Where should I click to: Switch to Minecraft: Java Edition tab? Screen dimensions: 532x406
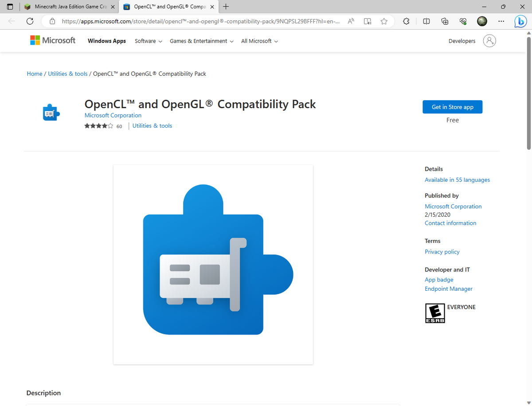pos(70,7)
